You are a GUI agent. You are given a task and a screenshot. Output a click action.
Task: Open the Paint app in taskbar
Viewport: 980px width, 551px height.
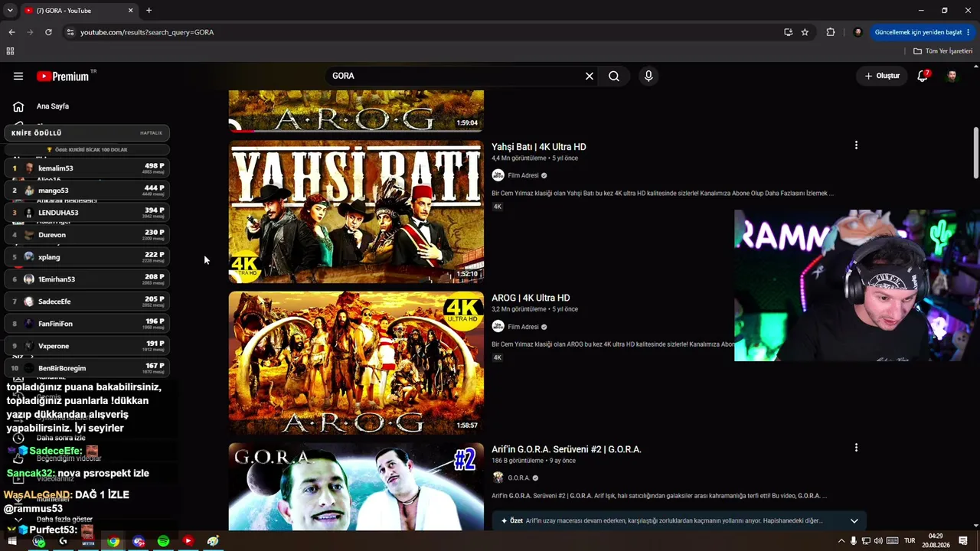(213, 541)
